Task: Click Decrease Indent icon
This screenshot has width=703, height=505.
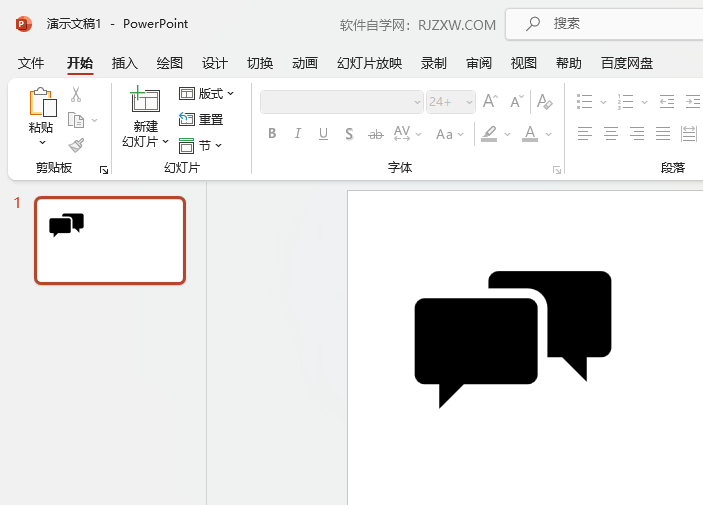Action: (x=667, y=101)
